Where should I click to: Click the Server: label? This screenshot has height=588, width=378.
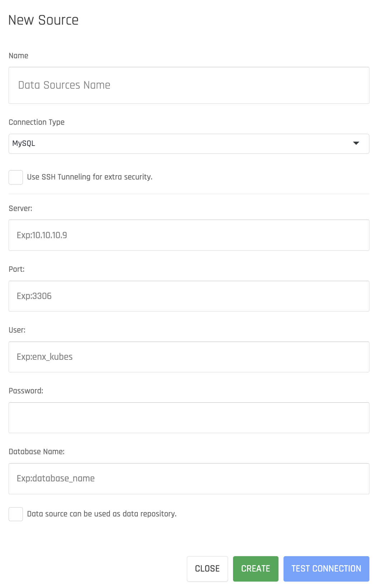tap(20, 209)
